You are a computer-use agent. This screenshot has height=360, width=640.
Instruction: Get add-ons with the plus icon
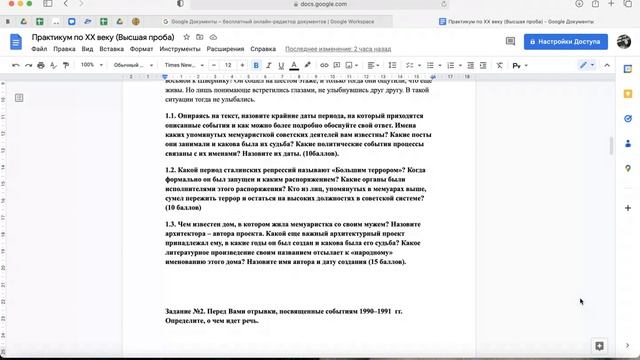[x=628, y=208]
